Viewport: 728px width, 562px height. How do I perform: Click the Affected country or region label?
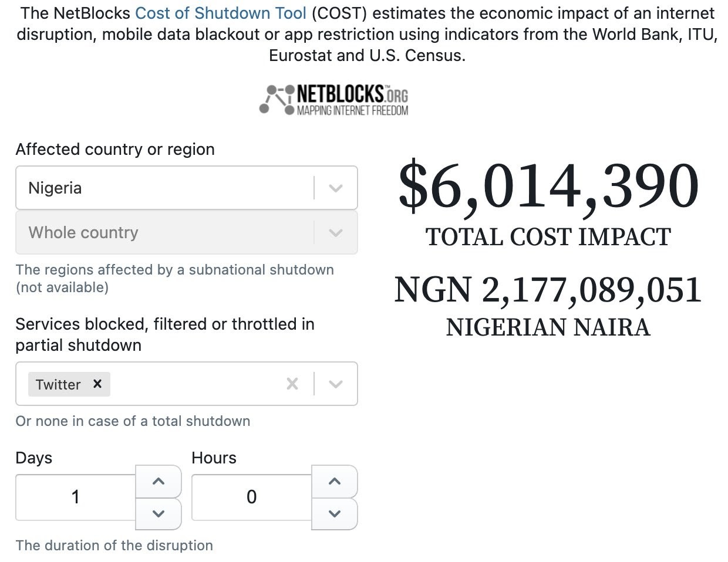point(115,149)
